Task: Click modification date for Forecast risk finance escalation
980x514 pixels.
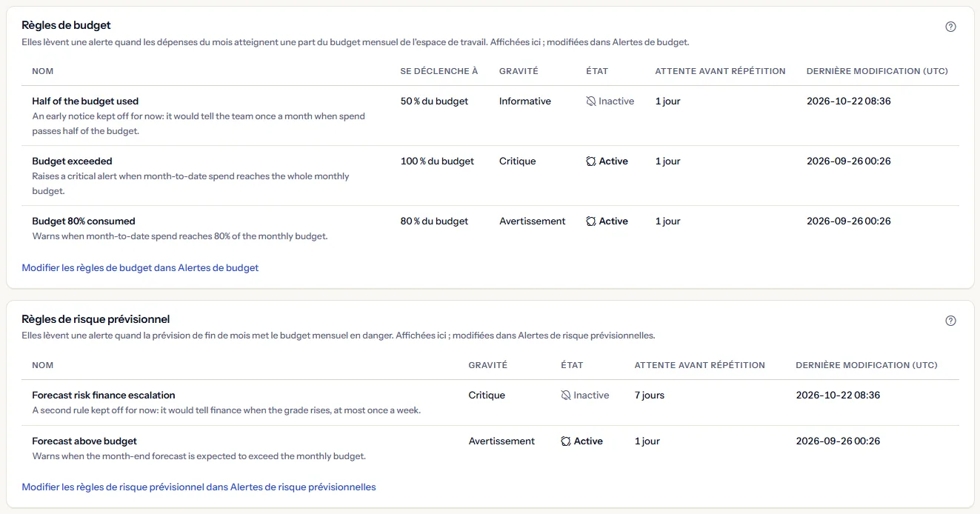Action: click(x=838, y=395)
